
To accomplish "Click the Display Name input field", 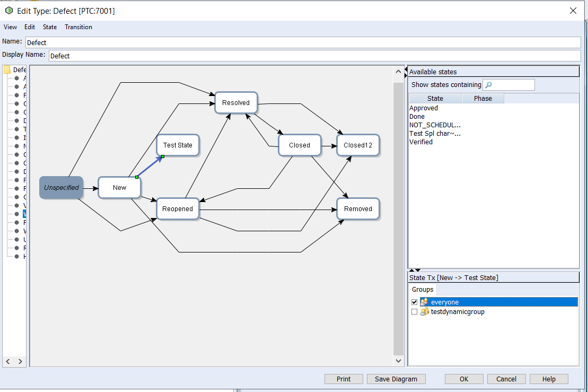I will (x=314, y=56).
